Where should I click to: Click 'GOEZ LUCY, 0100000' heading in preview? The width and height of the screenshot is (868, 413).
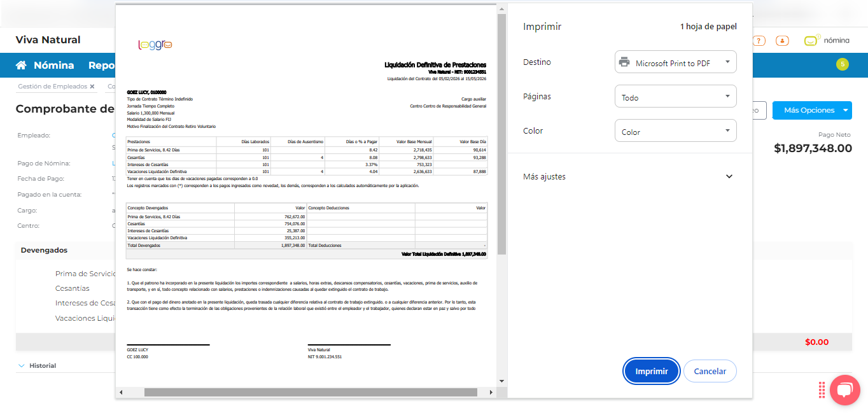click(146, 92)
